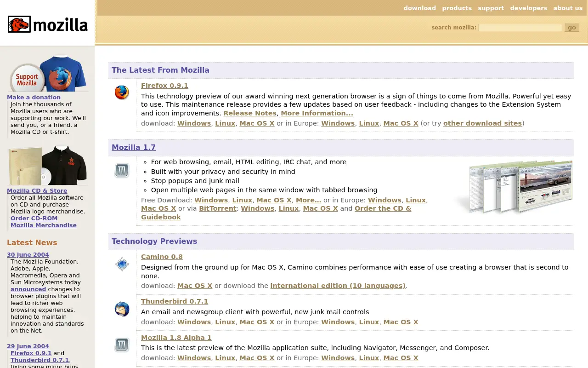Click Firefox 0.9.1 link in Latest News
This screenshot has height=368, width=588.
[31, 353]
